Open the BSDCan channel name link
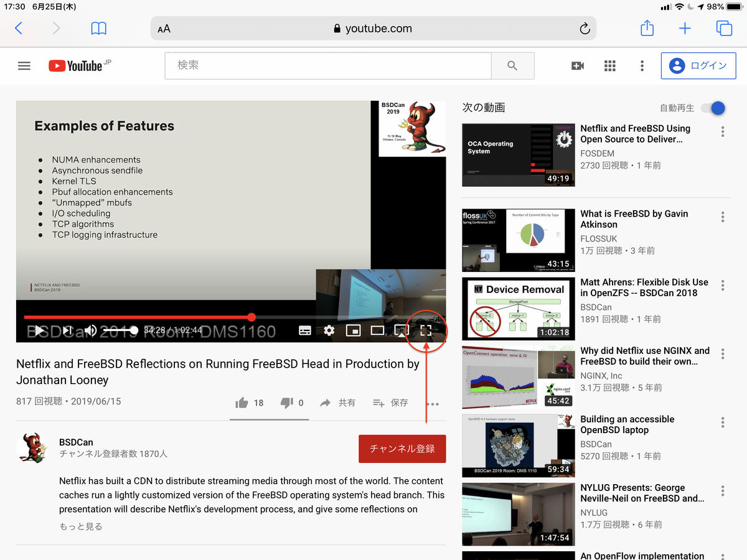 [x=76, y=442]
